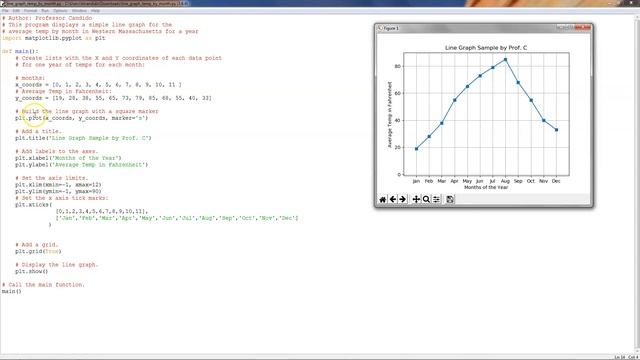Go forward to the next plot view
Screen dimensions: 640x360
402,199
